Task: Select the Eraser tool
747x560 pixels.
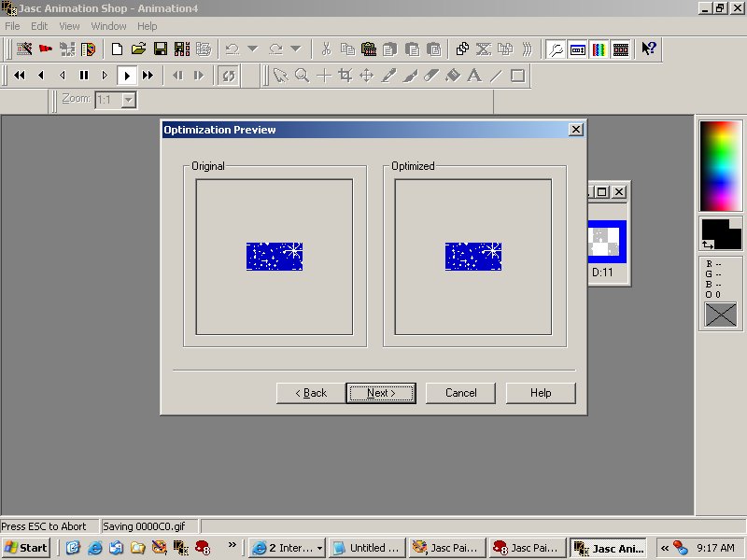Action: [x=431, y=76]
